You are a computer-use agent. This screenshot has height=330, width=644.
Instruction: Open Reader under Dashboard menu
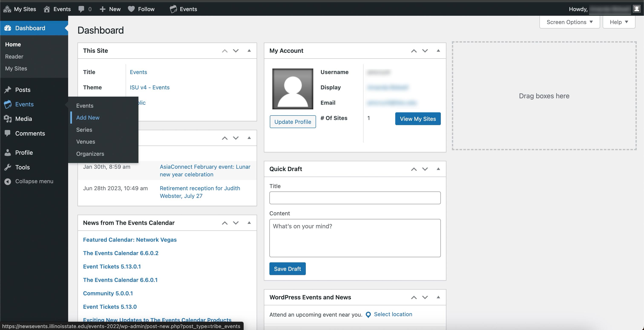(14, 56)
